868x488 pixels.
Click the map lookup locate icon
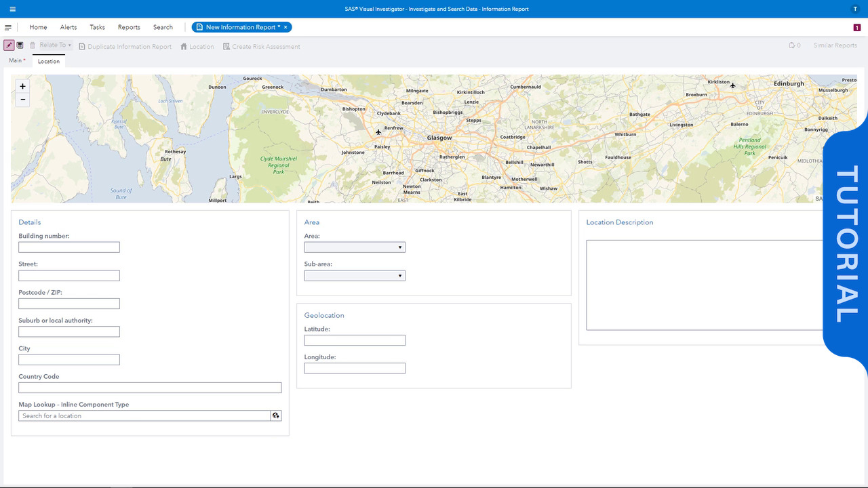pyautogui.click(x=276, y=415)
